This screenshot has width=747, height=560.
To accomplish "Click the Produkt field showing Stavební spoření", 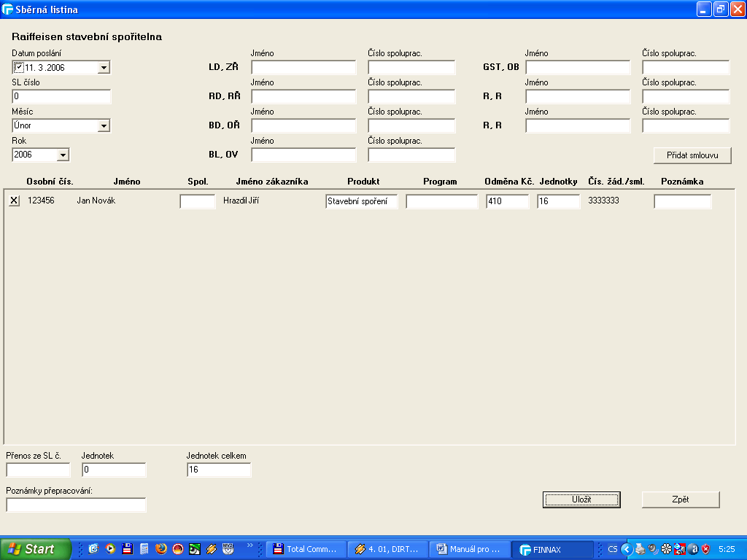I will click(x=362, y=201).
